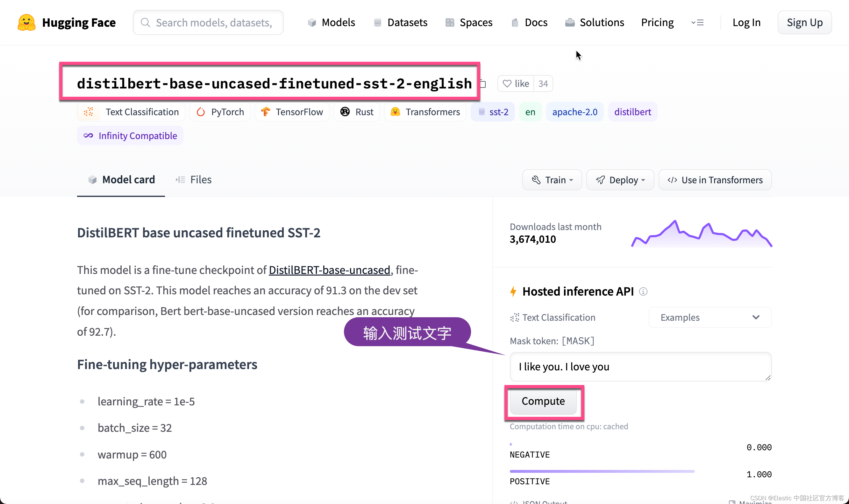Open the info icon beside Hosted inference API

pos(643,291)
